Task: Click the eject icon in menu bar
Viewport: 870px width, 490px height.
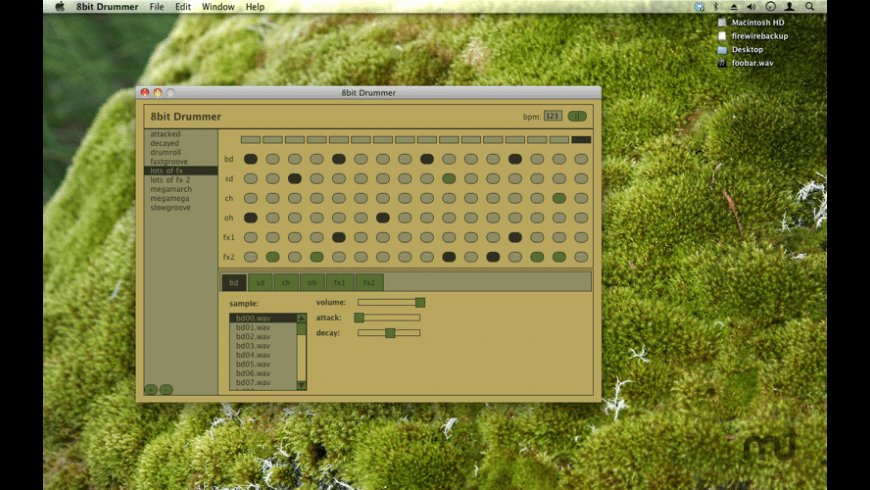Action: (x=734, y=7)
